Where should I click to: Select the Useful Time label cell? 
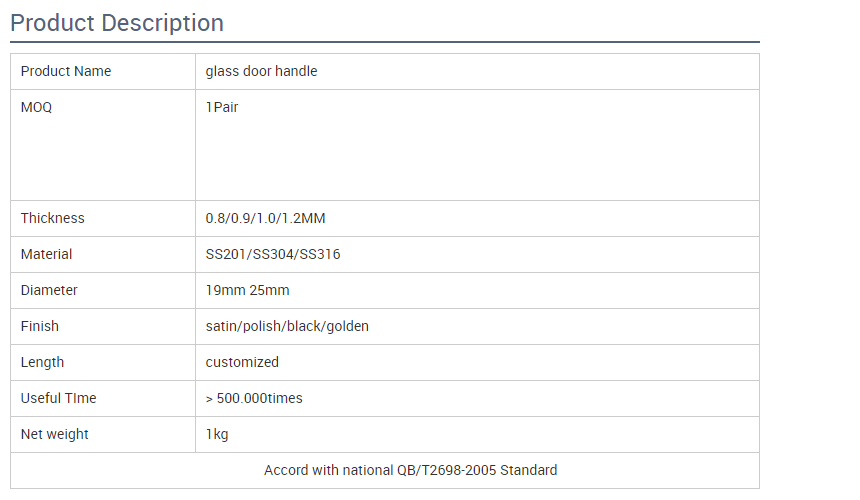coord(59,398)
